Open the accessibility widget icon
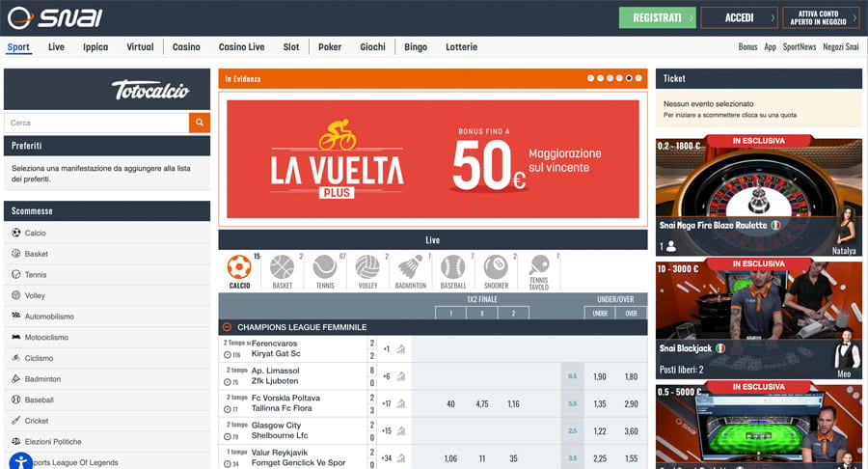Viewport: 868px width, 469px height. coord(20,462)
